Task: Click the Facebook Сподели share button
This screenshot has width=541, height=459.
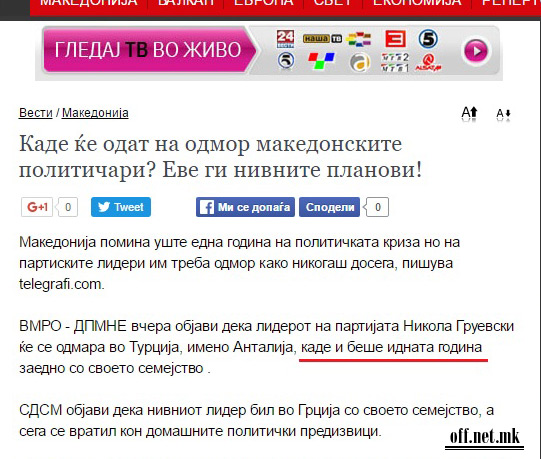Action: point(329,207)
